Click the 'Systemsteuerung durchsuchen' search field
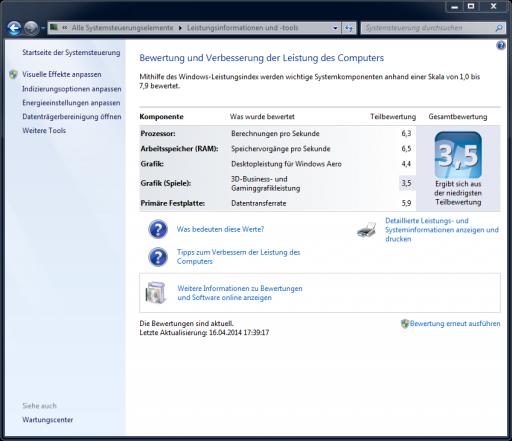512x441 pixels. tap(428, 28)
